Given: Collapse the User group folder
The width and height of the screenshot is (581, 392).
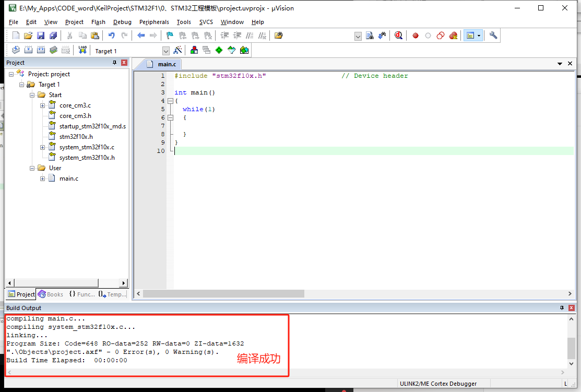Looking at the screenshot, I should pos(32,168).
